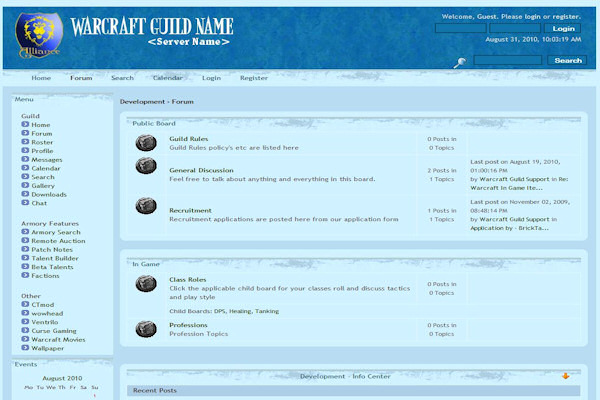Click arrow icon beside wowhead
The image size is (600, 400).
point(25,313)
